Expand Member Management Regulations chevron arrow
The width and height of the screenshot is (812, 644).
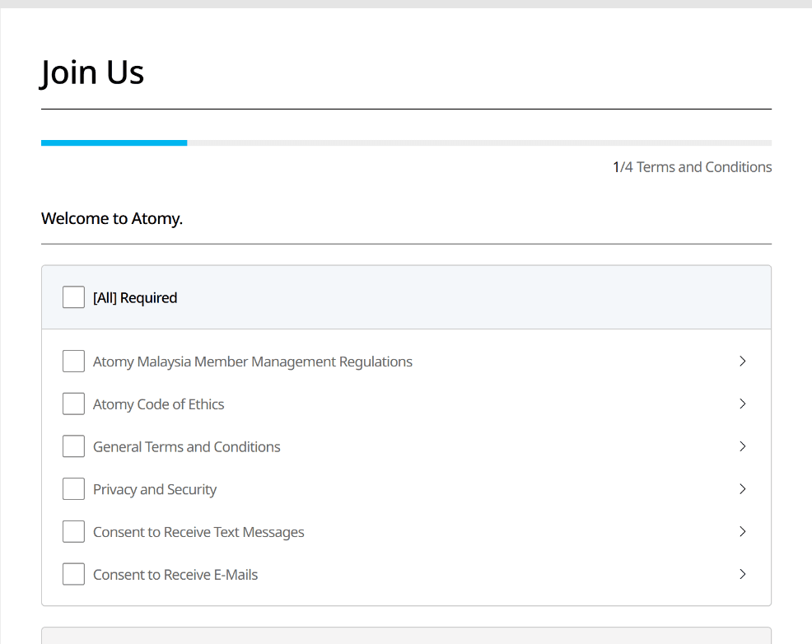(743, 361)
